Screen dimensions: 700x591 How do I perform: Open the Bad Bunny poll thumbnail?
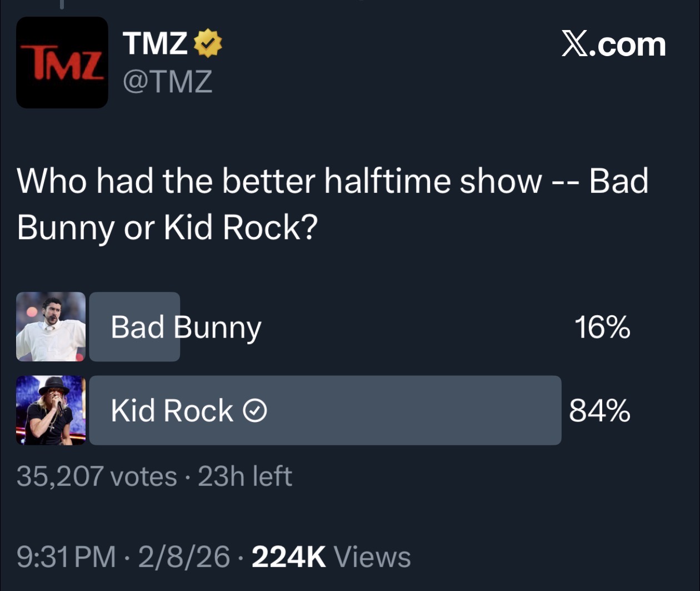click(x=51, y=327)
